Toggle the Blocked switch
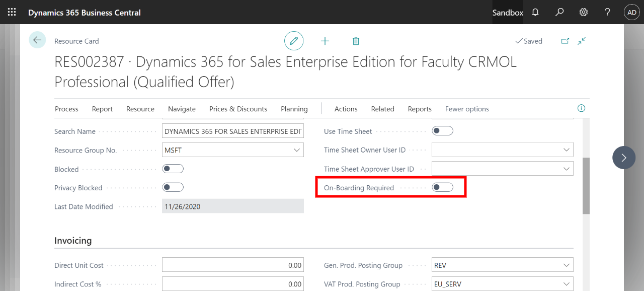Screen dimensions: 644x291 (173, 169)
